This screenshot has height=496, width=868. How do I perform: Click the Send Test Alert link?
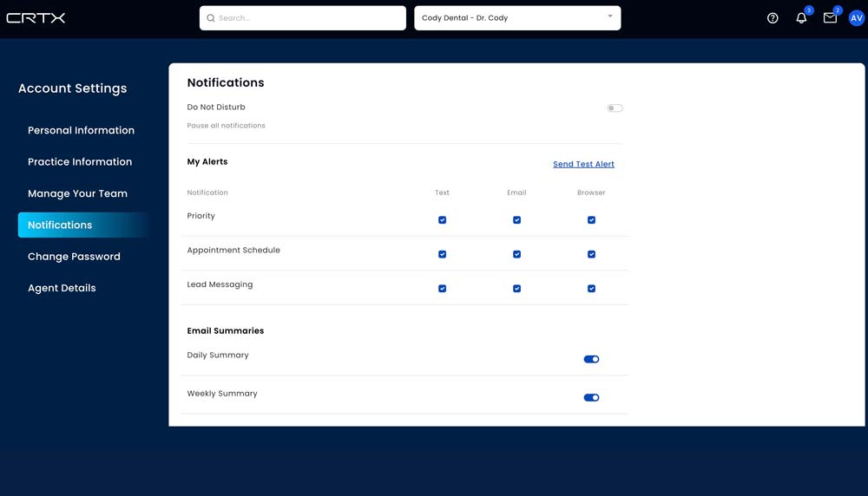(583, 164)
